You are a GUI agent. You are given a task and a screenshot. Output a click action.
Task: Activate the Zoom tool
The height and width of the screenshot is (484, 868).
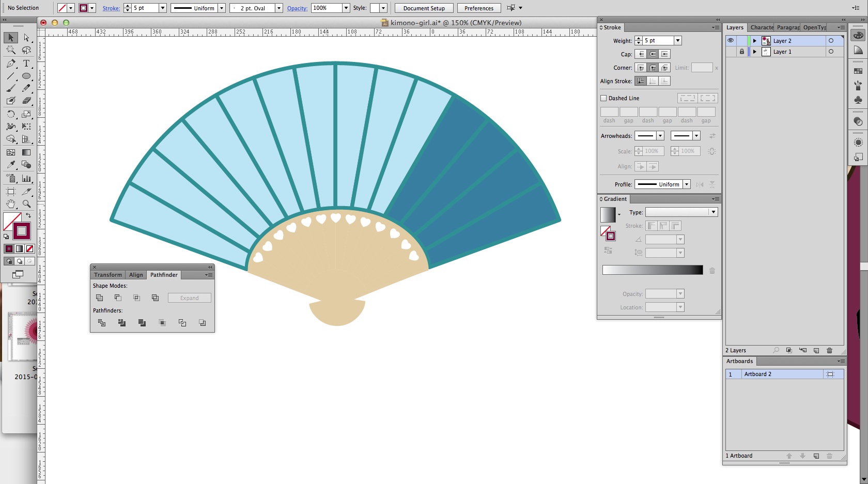point(26,204)
